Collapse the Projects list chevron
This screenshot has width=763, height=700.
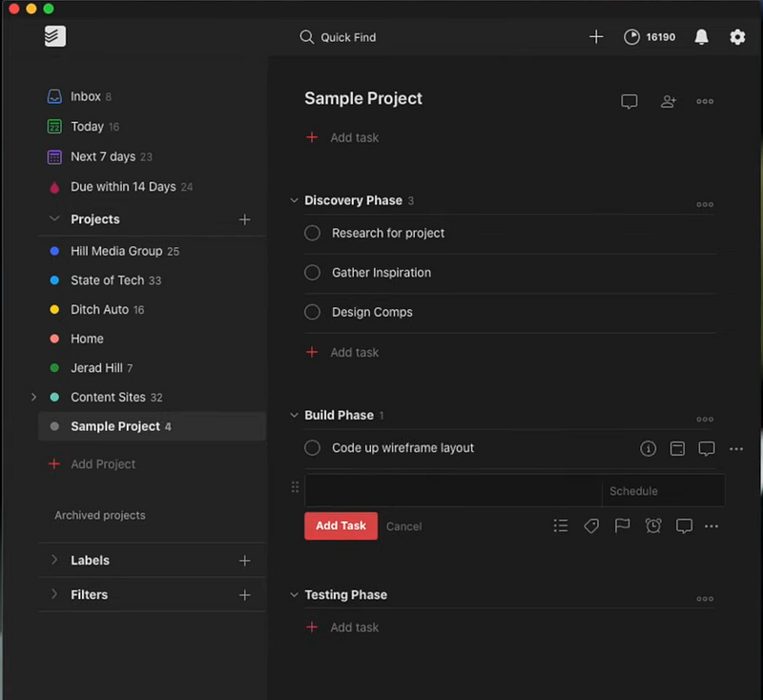(54, 219)
